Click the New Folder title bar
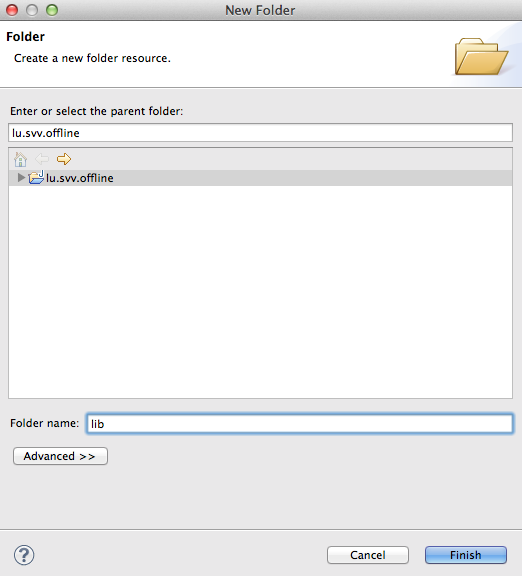Image resolution: width=522 pixels, height=576 pixels. (x=260, y=10)
